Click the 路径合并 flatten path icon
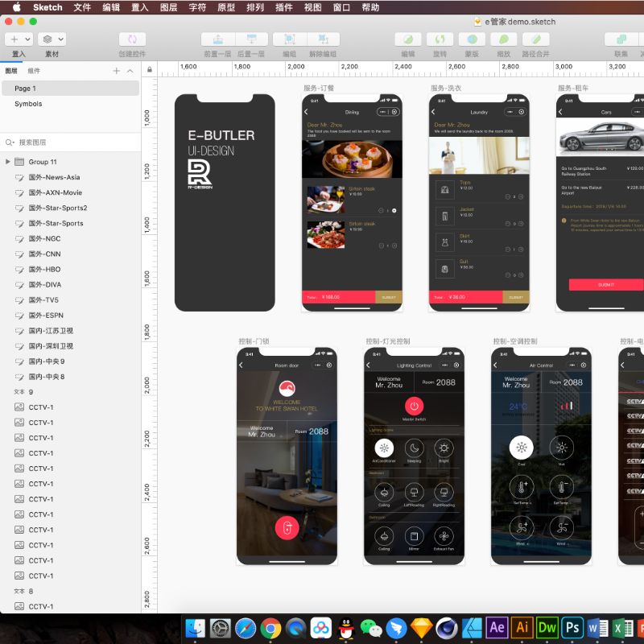 pos(536,39)
